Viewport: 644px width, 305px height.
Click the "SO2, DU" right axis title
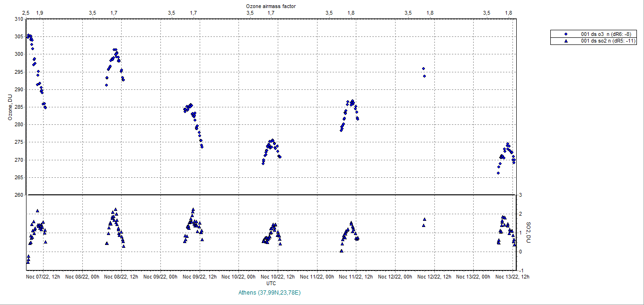coord(529,232)
